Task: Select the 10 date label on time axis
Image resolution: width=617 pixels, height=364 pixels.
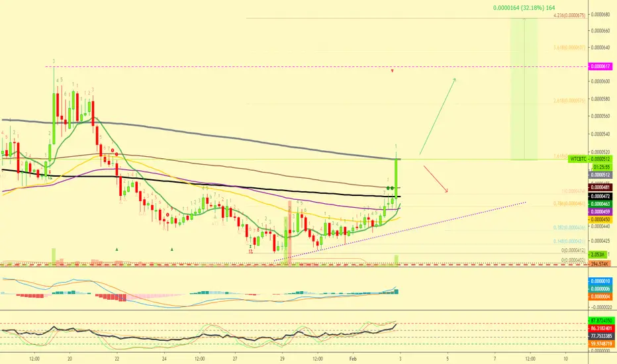Action: coord(565,359)
